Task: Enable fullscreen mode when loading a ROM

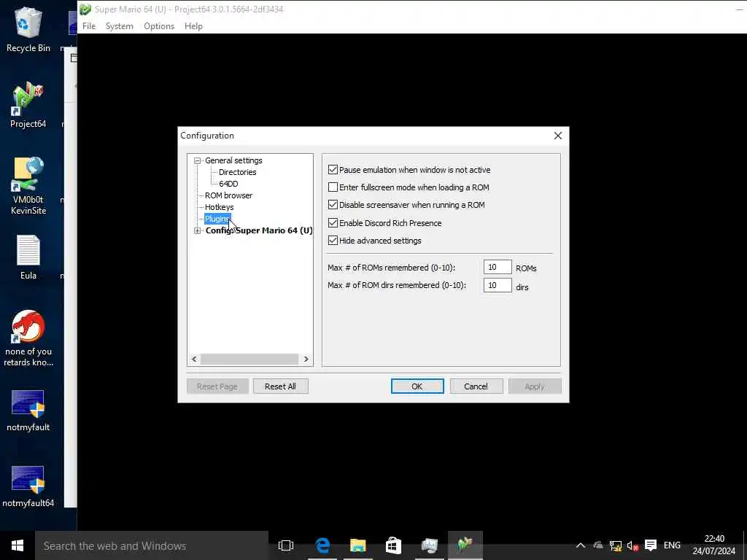Action: click(x=333, y=187)
